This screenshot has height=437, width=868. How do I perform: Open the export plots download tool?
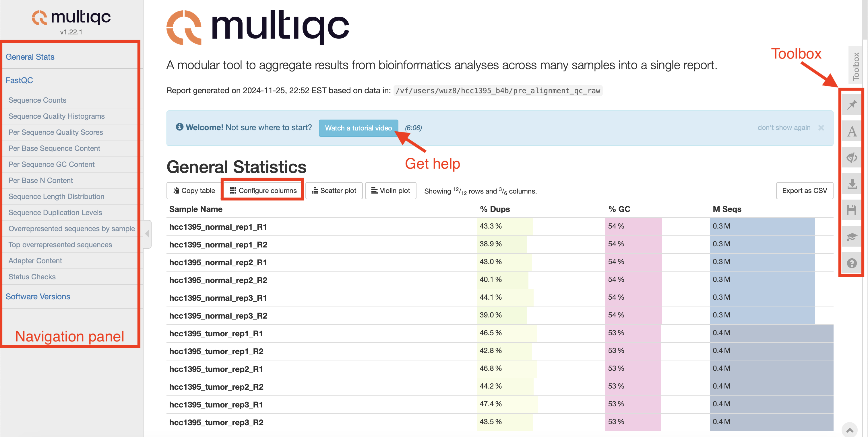pos(852,184)
